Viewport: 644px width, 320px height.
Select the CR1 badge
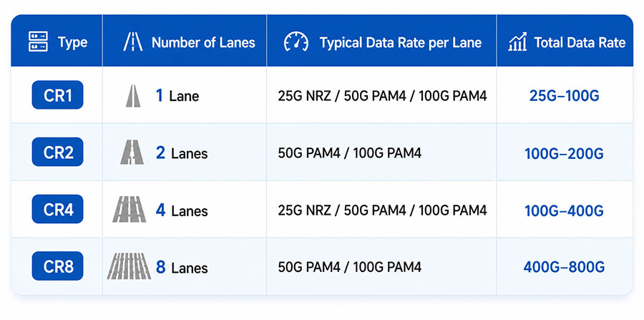click(57, 95)
